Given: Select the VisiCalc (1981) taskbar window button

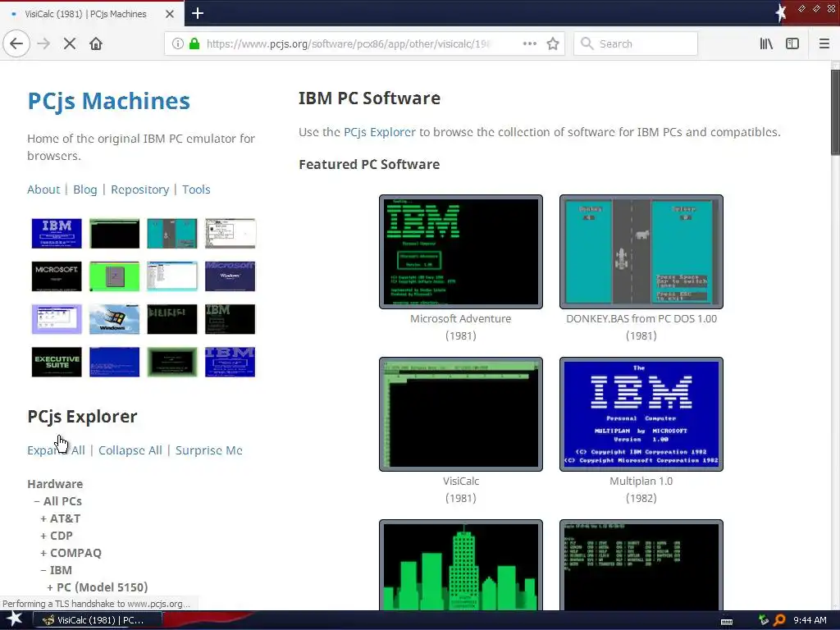Looking at the screenshot, I should click(98, 620).
